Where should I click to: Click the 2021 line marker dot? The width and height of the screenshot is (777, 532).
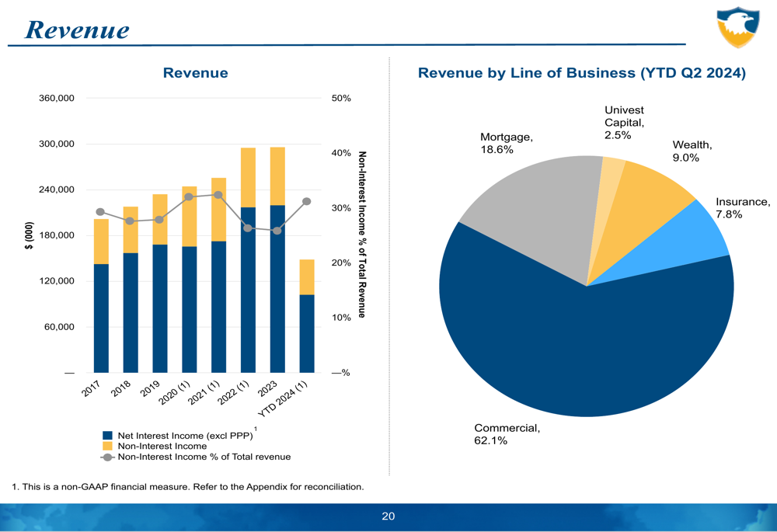[218, 195]
